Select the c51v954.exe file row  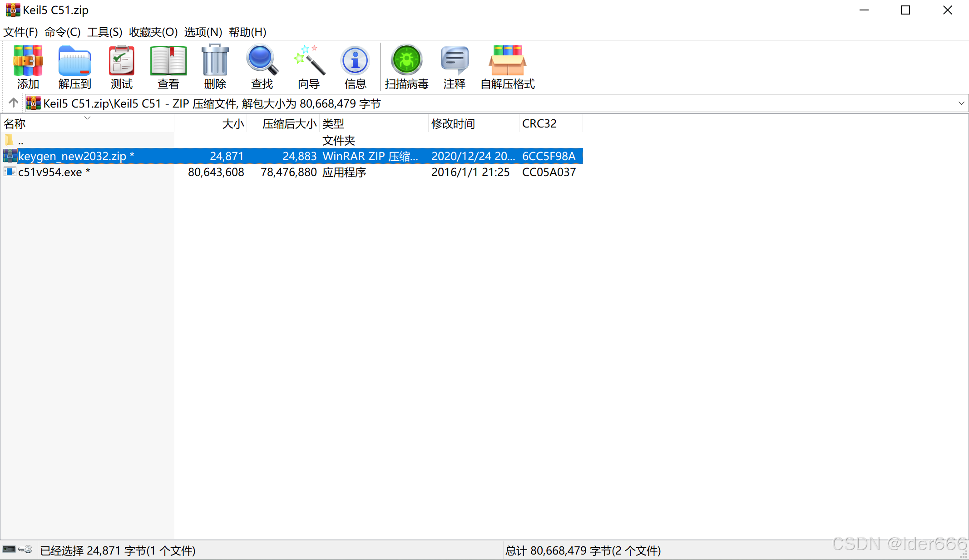[50, 172]
